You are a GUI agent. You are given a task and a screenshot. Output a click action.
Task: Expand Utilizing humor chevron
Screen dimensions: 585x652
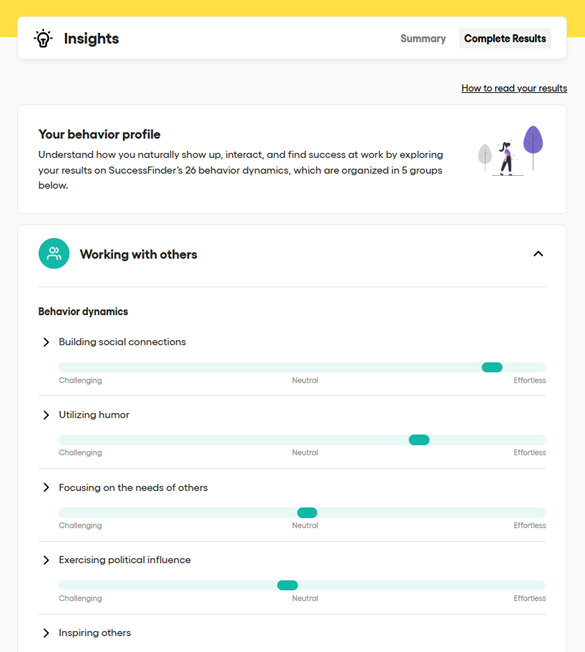point(46,415)
